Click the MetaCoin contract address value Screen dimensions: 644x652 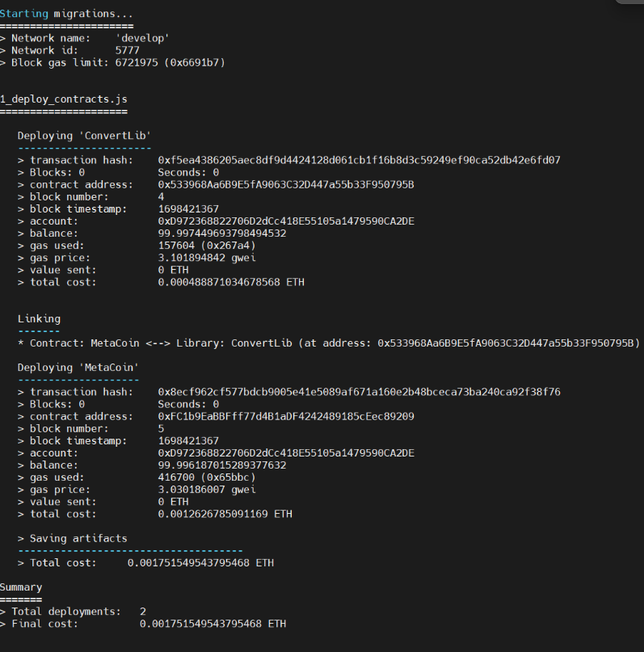click(x=286, y=416)
